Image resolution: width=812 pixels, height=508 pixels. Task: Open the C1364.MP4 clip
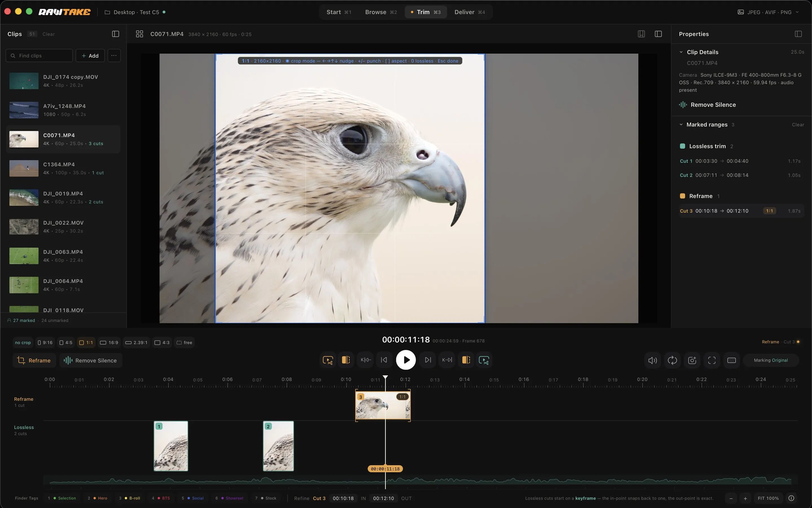point(63,168)
